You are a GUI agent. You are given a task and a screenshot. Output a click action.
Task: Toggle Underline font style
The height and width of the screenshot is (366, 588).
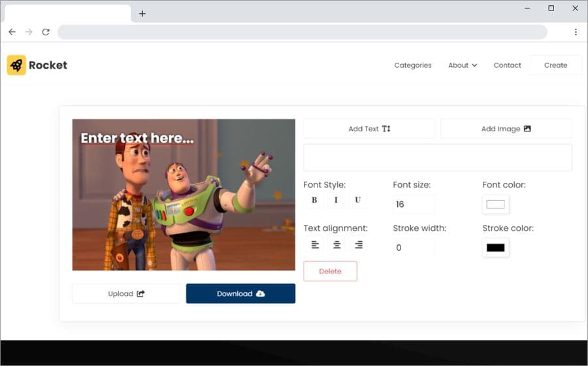(357, 200)
